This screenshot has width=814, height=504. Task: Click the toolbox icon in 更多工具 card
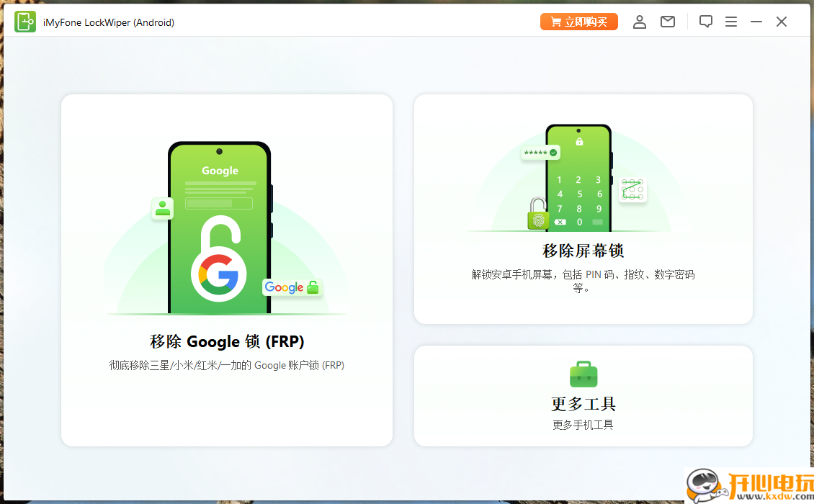(583, 374)
